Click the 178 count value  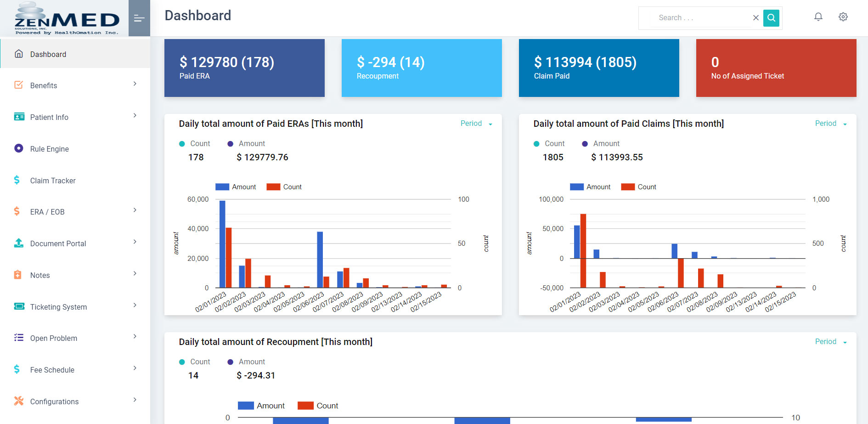196,158
